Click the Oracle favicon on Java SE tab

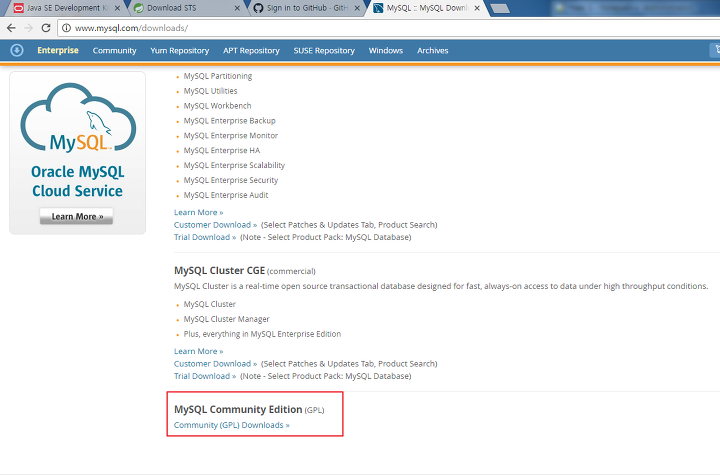coord(18,8)
